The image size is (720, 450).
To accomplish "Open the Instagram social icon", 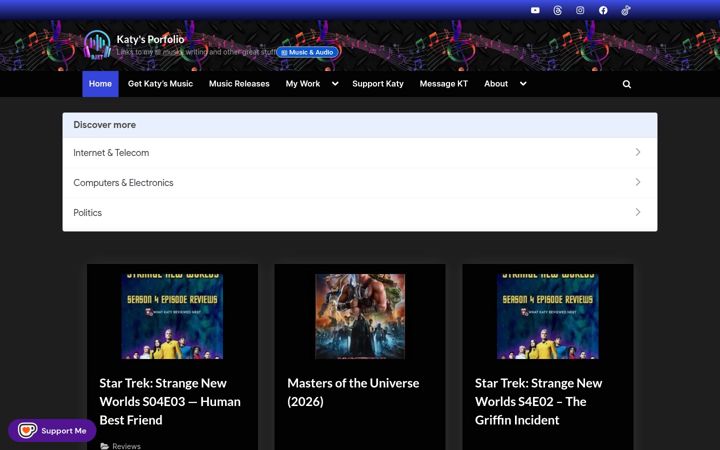I will coord(580,10).
